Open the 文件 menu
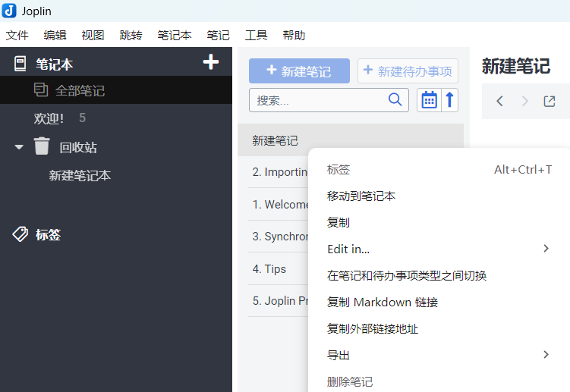This screenshot has height=392, width=570. click(x=17, y=35)
